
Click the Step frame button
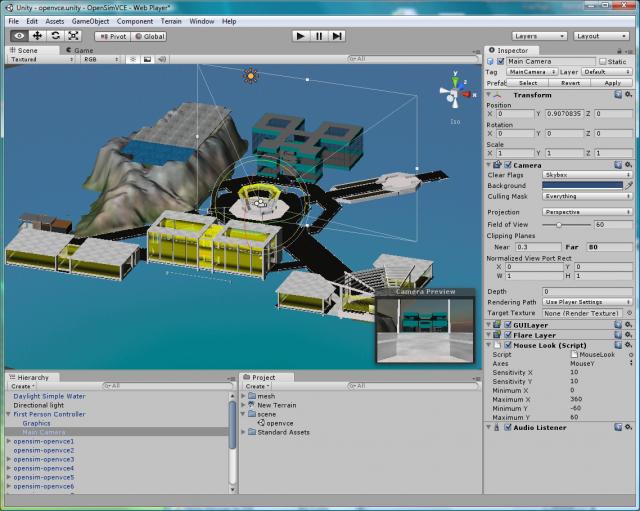[337, 36]
